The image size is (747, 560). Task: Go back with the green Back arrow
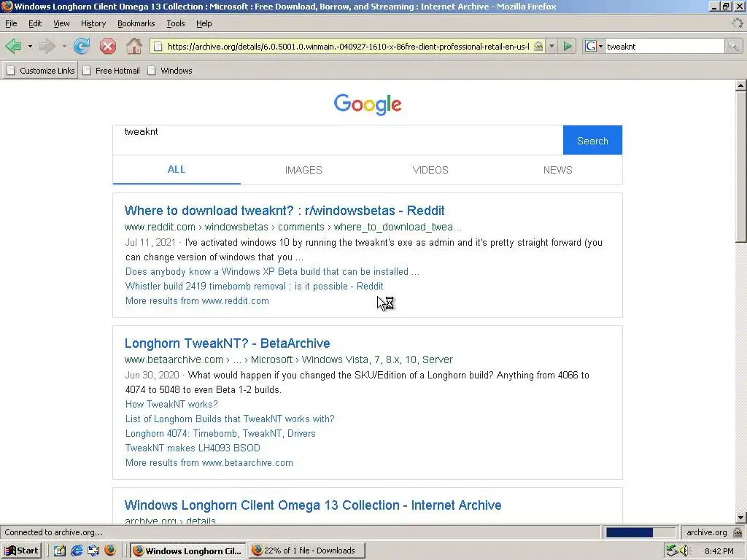pyautogui.click(x=13, y=46)
